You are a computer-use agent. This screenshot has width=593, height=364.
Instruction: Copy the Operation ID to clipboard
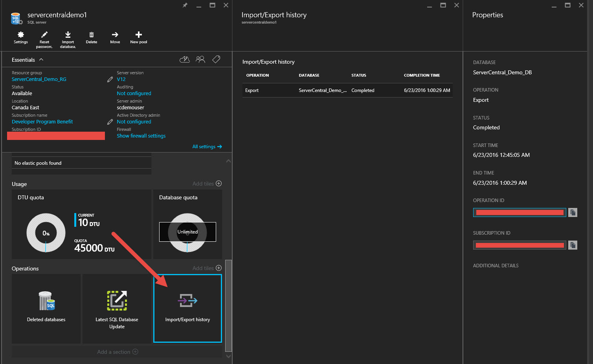tap(573, 213)
